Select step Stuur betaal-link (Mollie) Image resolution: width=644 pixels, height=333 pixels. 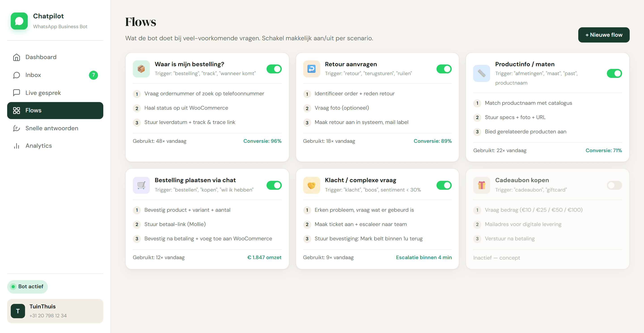tap(175, 224)
